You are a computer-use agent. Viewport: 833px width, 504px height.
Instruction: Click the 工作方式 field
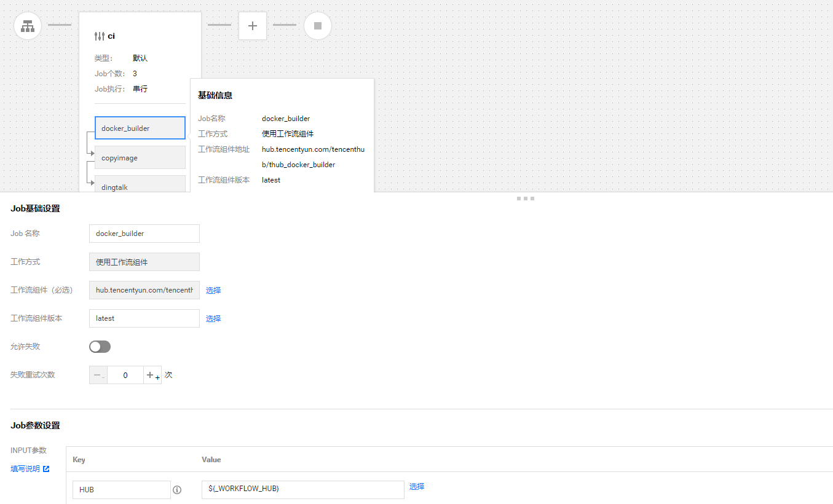(x=144, y=262)
